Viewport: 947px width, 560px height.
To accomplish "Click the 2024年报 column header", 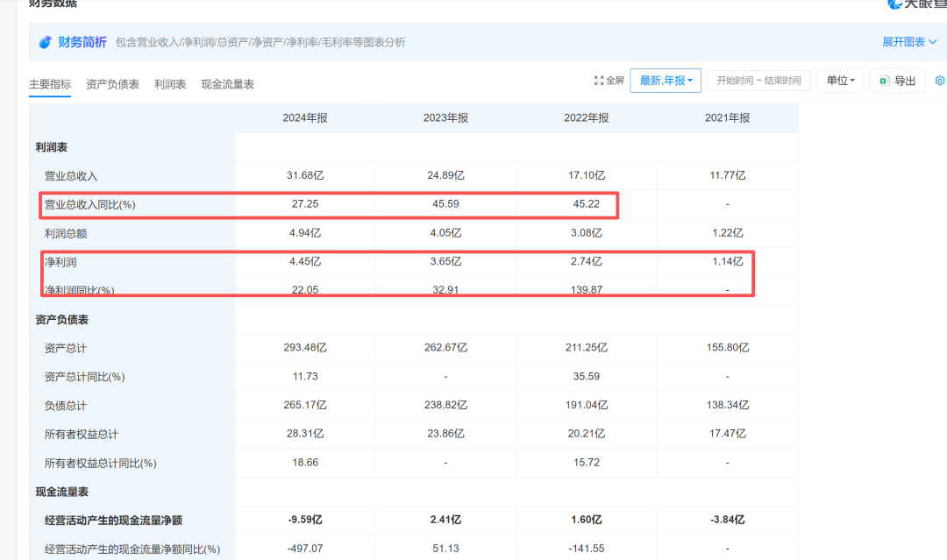I will click(x=305, y=118).
